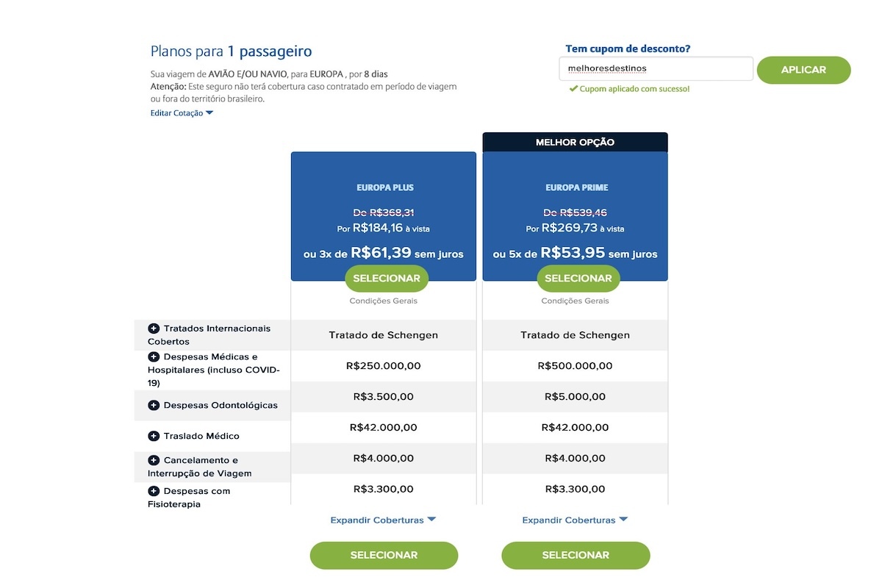The width and height of the screenshot is (882, 588).
Task: Expand the Tratados Internacionais Cobertos plus icon
Action: coord(154,329)
